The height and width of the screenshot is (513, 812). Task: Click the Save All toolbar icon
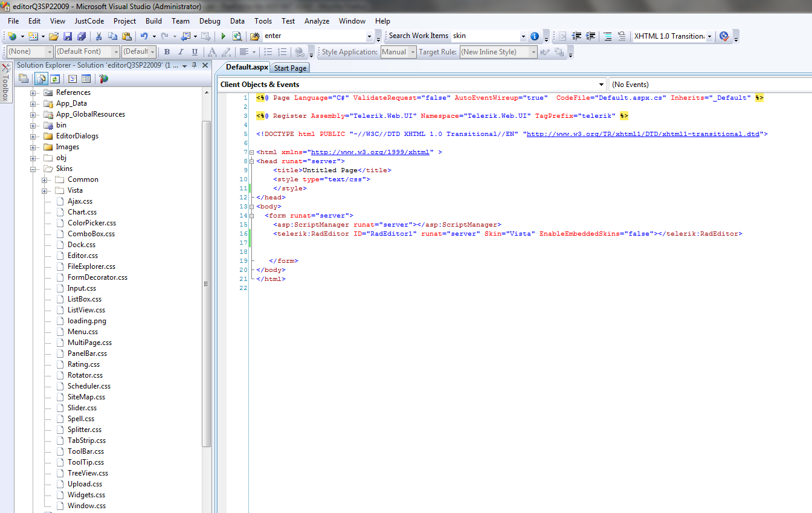pos(82,36)
